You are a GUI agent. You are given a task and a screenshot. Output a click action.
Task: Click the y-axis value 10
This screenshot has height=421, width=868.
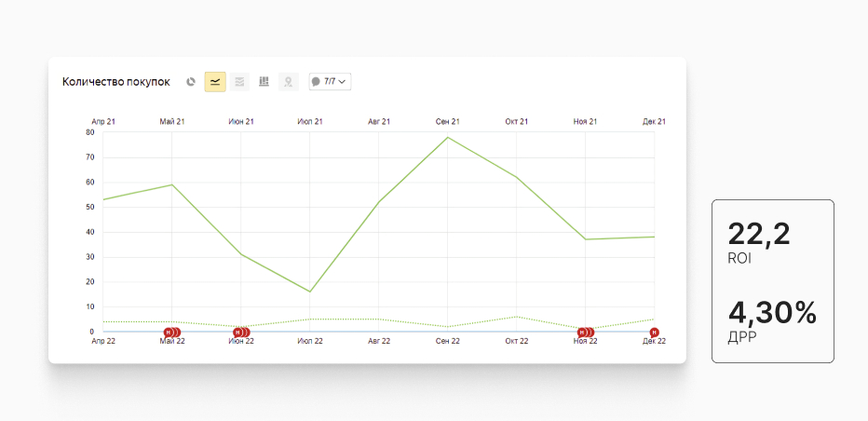point(90,306)
